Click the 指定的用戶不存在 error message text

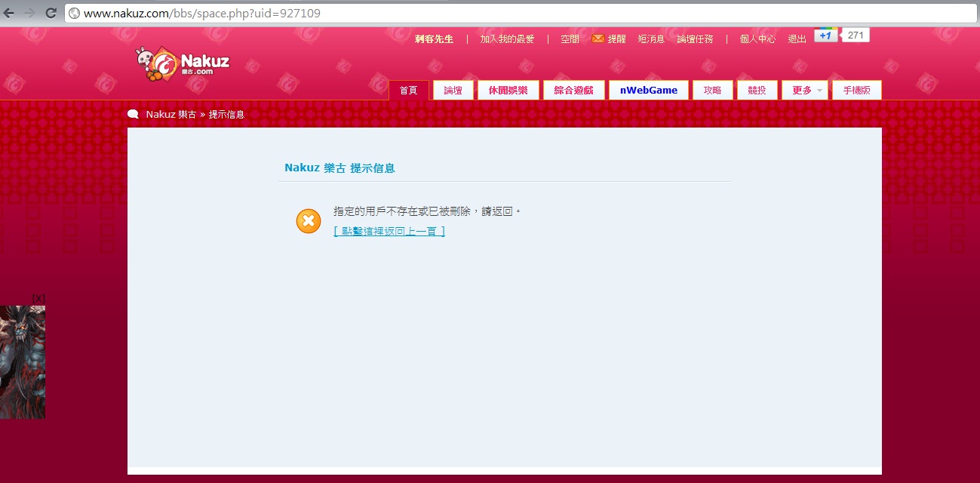pos(427,211)
